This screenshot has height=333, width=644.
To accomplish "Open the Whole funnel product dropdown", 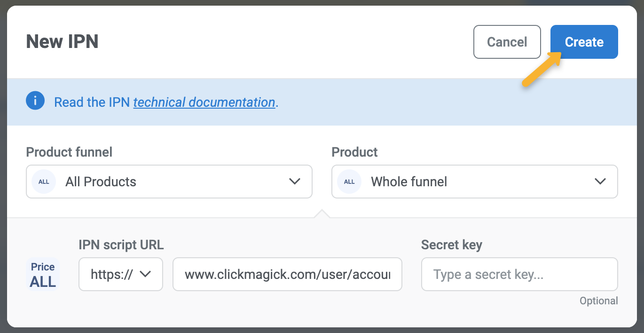I will click(475, 182).
